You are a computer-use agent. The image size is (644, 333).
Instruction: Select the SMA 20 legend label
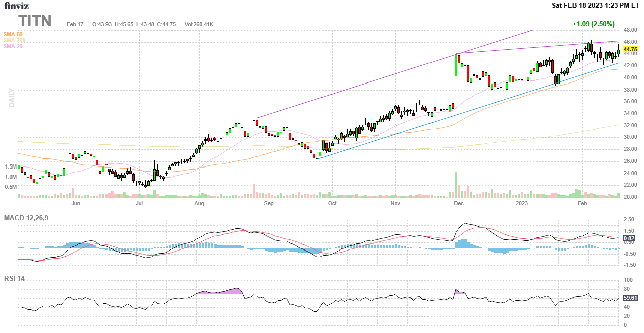coord(13,46)
